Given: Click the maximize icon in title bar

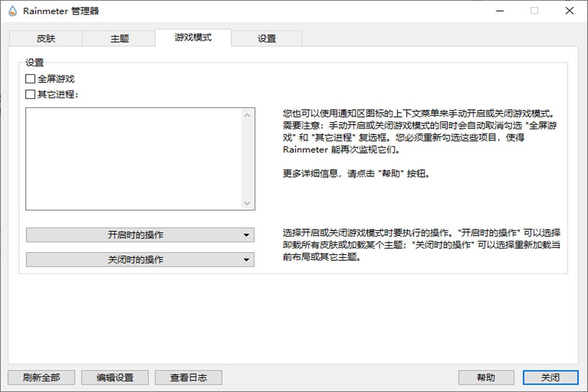Looking at the screenshot, I should [x=534, y=11].
